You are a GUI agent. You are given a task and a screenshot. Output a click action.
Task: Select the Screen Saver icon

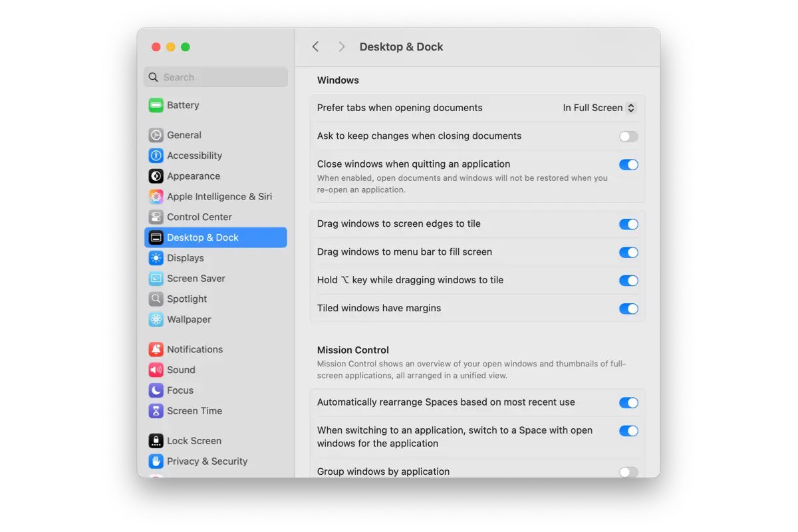pos(156,279)
